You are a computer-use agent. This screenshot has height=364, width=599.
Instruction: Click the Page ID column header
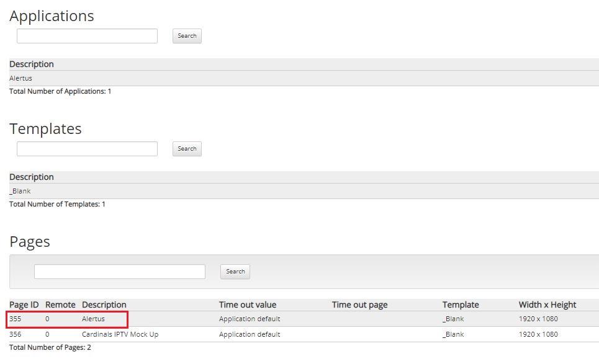point(24,304)
